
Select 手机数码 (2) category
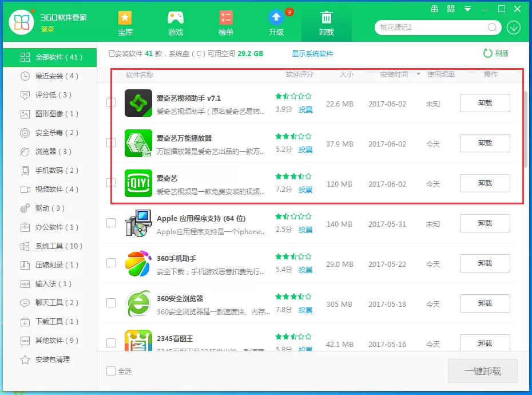(50, 171)
